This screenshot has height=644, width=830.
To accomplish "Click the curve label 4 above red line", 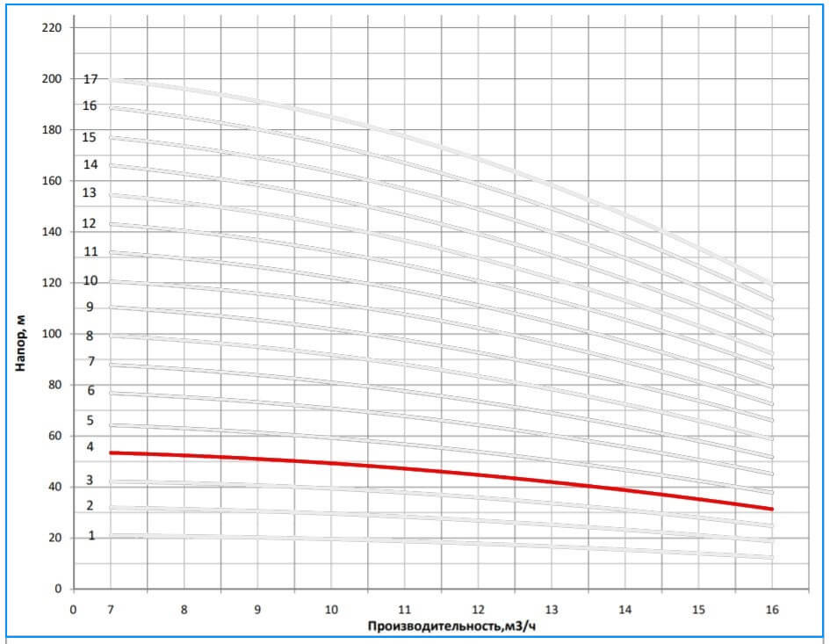I will 90,447.
